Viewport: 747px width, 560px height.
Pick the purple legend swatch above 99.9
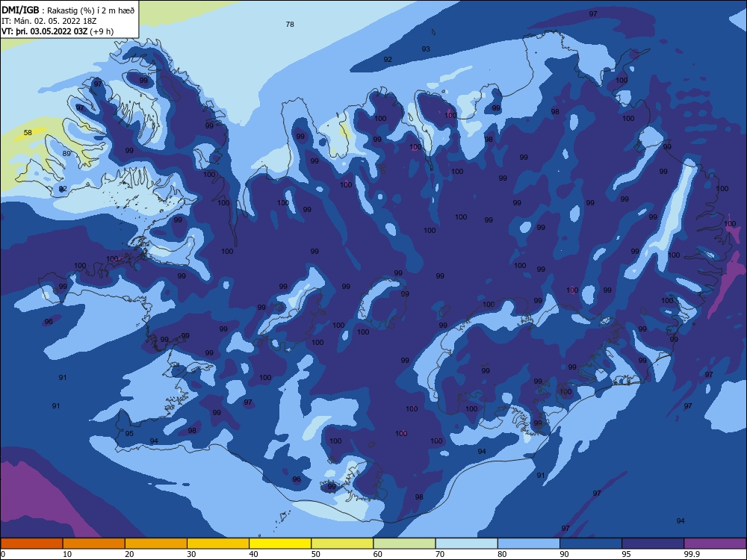pos(715,544)
